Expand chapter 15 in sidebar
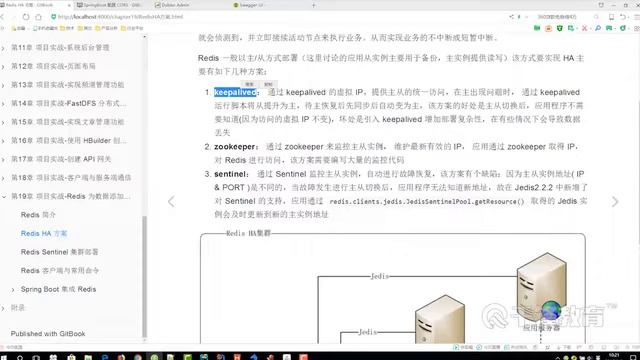The image size is (640, 360). tap(3, 122)
